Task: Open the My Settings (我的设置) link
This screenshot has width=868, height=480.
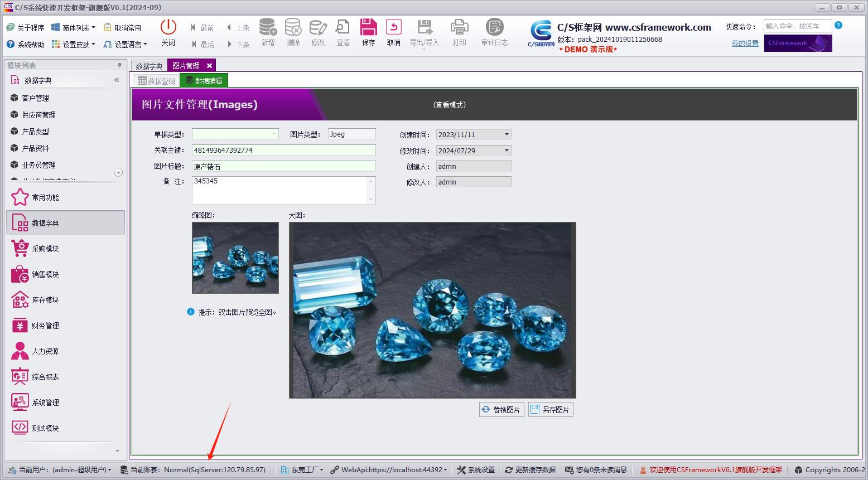Action: coord(745,43)
